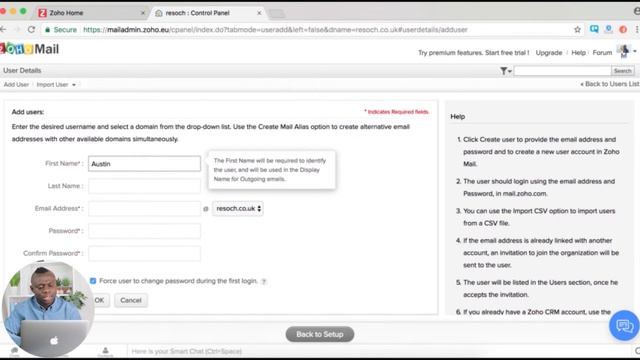The width and height of the screenshot is (640, 360).
Task: Bookmark page with the star icon
Action: pyautogui.click(x=577, y=29)
